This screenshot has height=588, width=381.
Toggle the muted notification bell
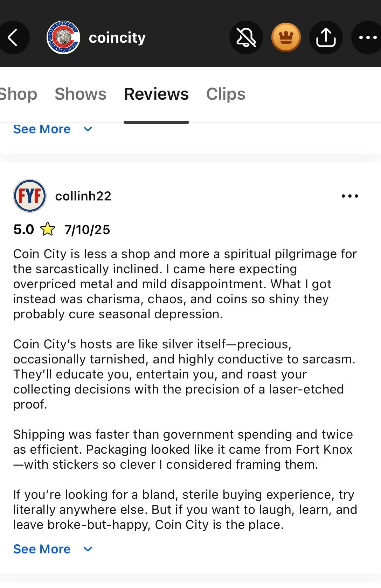(246, 37)
